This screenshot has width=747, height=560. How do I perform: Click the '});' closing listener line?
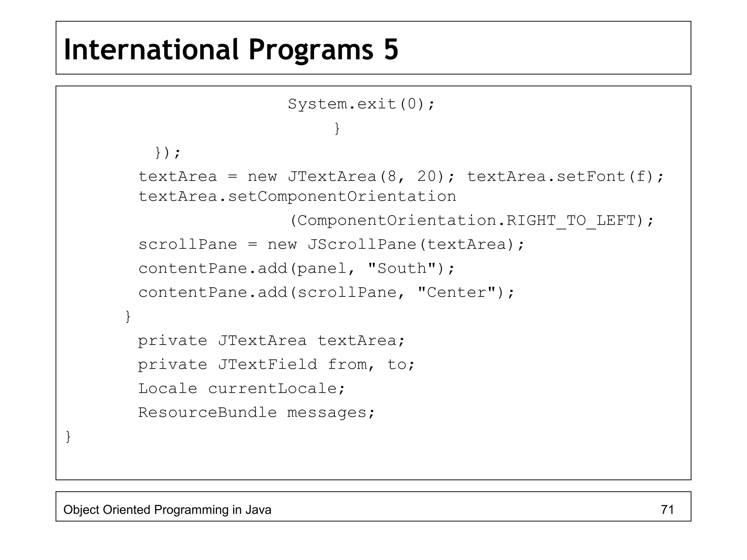[x=167, y=152]
